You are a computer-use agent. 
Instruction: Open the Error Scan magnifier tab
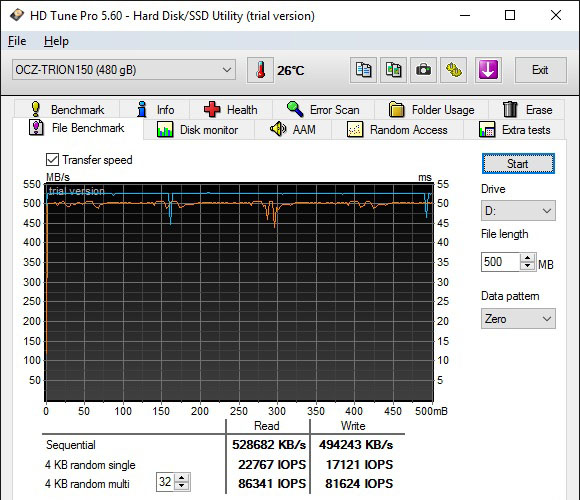[323, 109]
